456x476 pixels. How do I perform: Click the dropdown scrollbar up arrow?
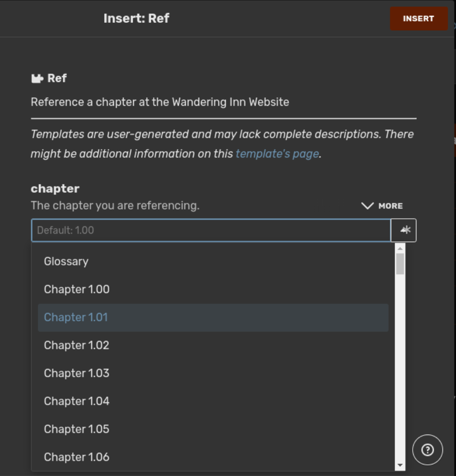[x=400, y=249]
